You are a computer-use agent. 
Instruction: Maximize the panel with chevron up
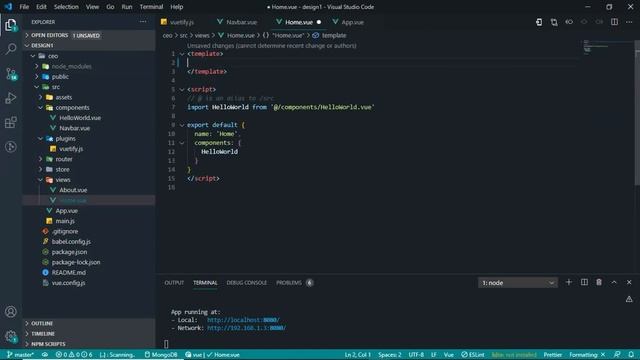[614, 282]
